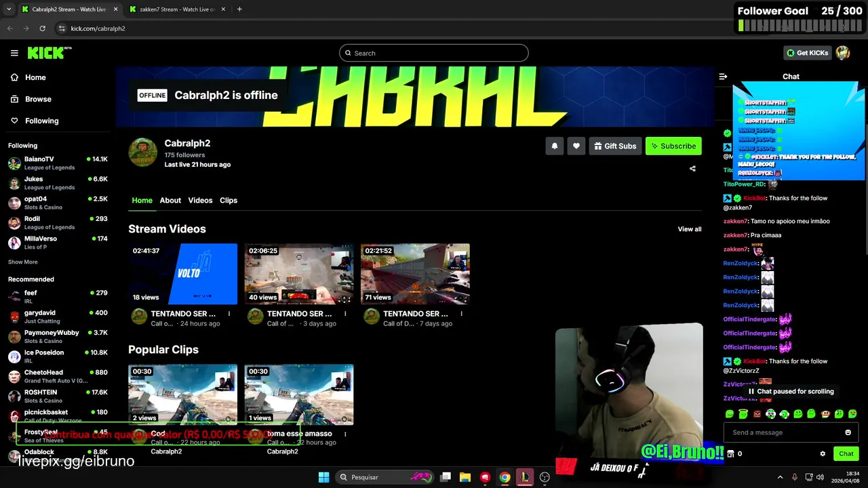Click the share icon below Subscribe
This screenshot has height=488, width=868.
point(692,169)
